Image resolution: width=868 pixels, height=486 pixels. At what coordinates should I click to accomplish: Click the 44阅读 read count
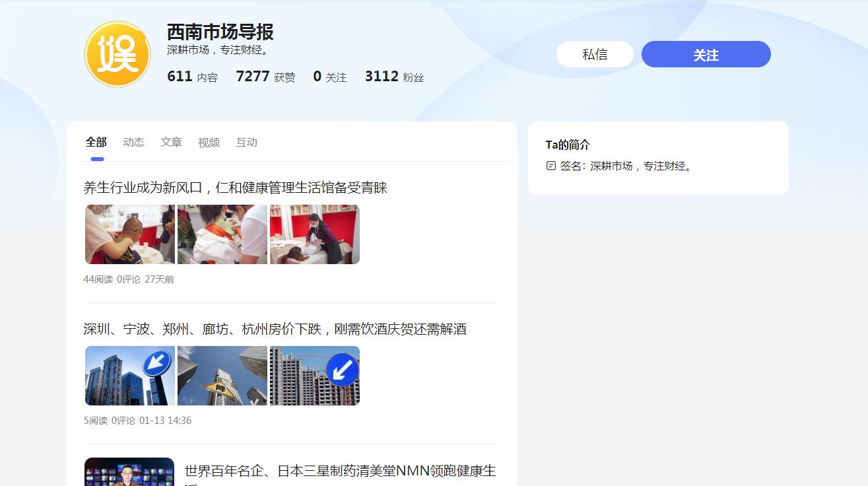[98, 279]
